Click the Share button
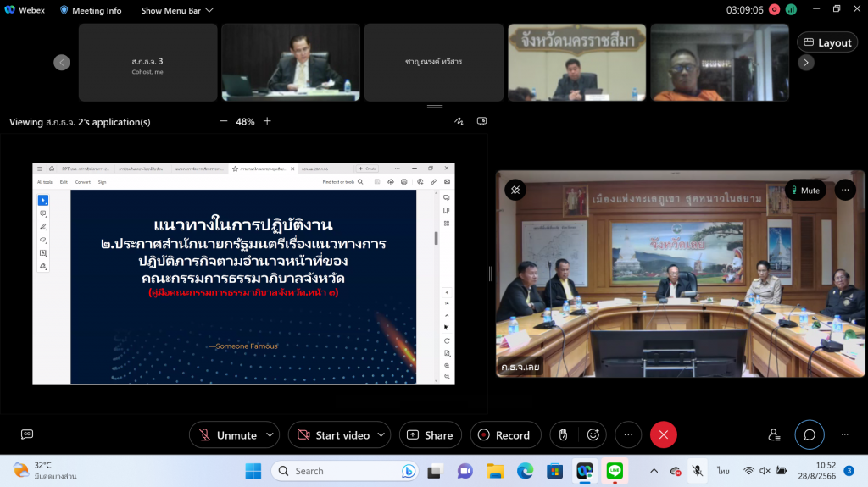The width and height of the screenshot is (868, 487). point(430,434)
